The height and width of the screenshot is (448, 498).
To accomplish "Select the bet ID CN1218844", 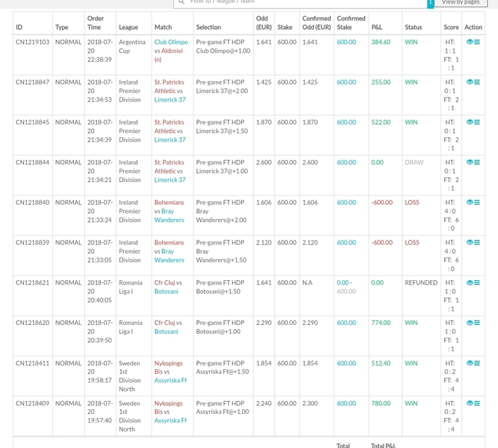I will 33,162.
